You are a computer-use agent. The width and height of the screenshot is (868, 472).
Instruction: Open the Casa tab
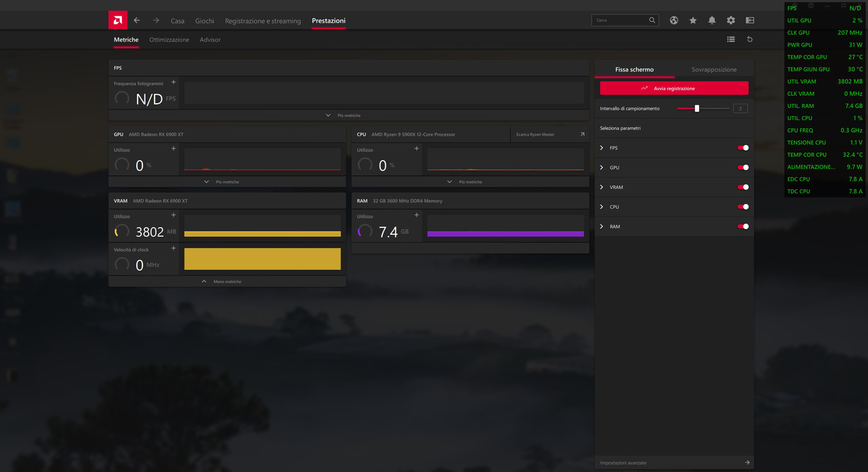pos(178,21)
